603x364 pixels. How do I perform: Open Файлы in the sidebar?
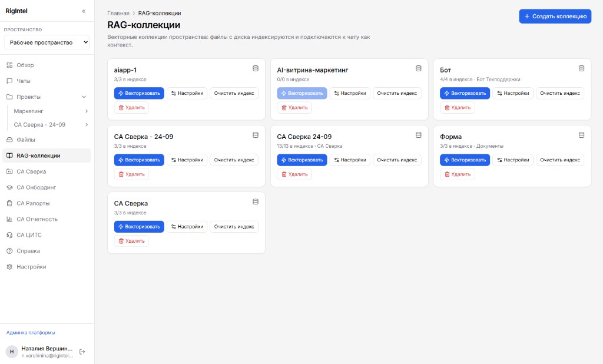point(47,140)
